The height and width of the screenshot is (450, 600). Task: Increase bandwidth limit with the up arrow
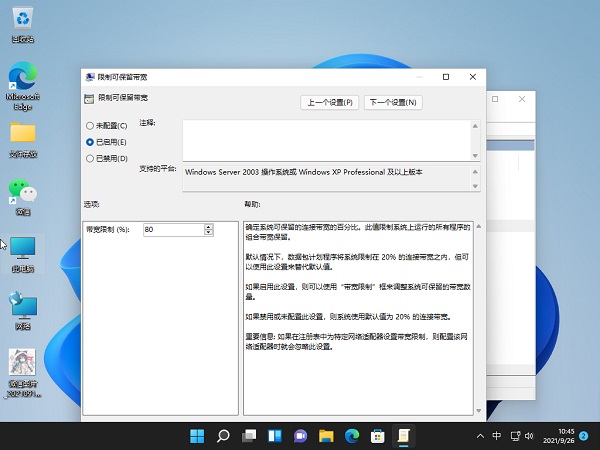point(208,226)
